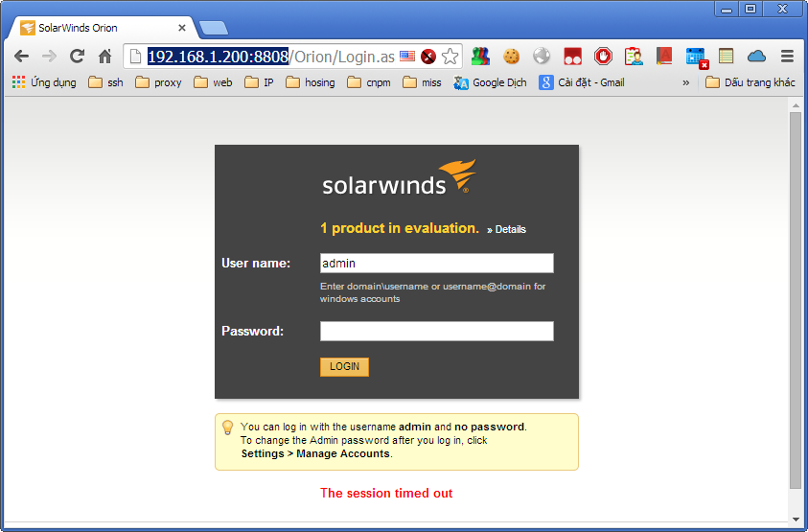Reload the page with the refresh icon
The image size is (808, 532).
[77, 56]
